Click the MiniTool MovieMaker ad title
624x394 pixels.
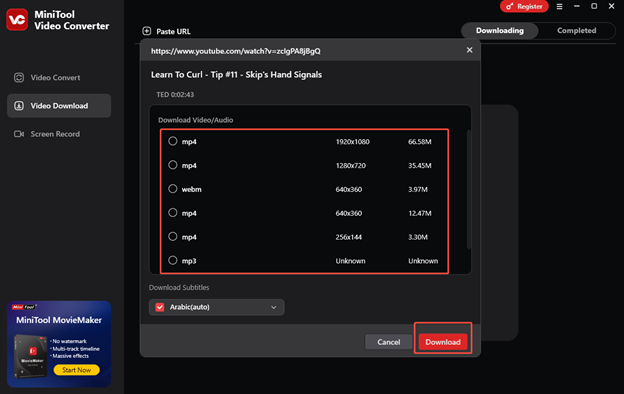point(59,320)
